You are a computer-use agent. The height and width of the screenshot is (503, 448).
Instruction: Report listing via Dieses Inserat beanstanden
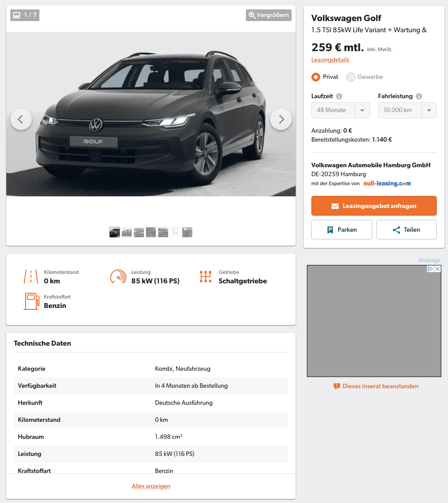pos(376,386)
